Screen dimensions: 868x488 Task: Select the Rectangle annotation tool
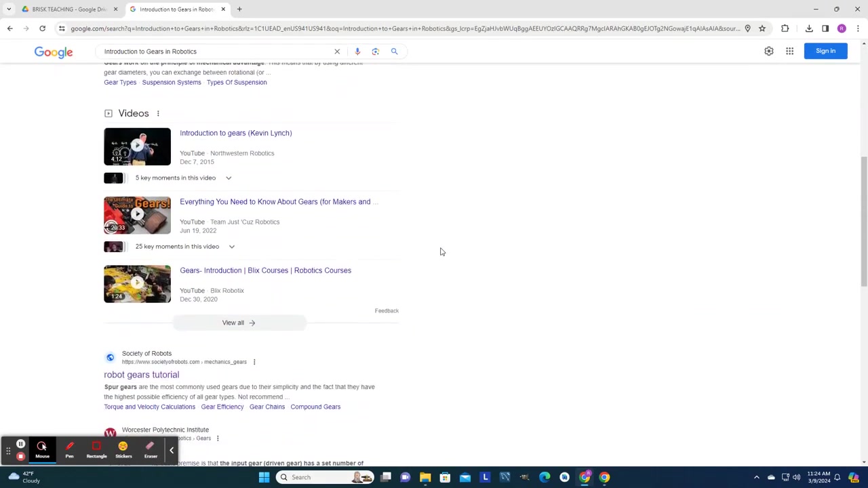96,450
